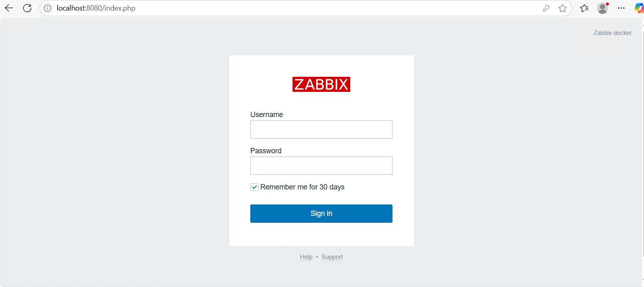Screen dimensions: 644x287
Task: Focus the Password input field
Action: click(321, 165)
